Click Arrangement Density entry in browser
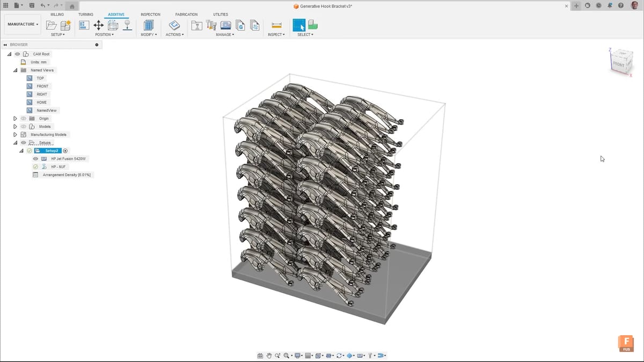Viewport: 644px width, 362px height. [x=67, y=175]
